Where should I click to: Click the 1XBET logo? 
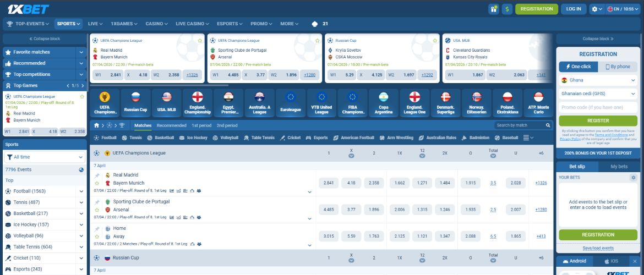28,9
